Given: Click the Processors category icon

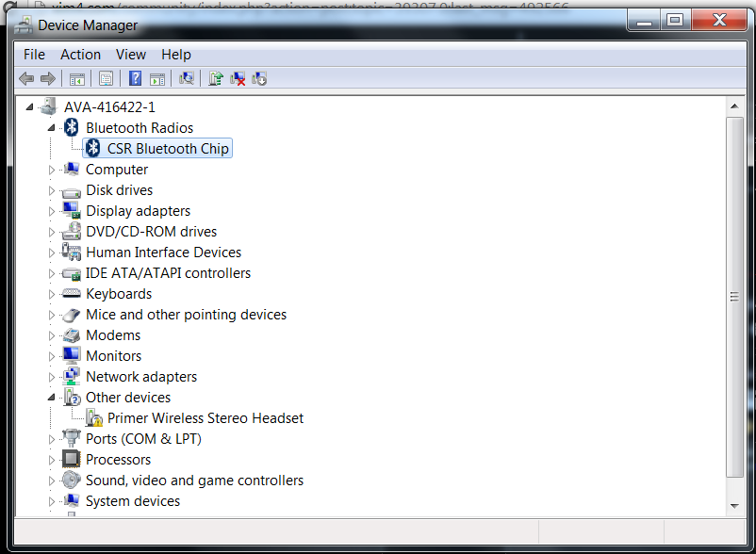Looking at the screenshot, I should [x=72, y=459].
